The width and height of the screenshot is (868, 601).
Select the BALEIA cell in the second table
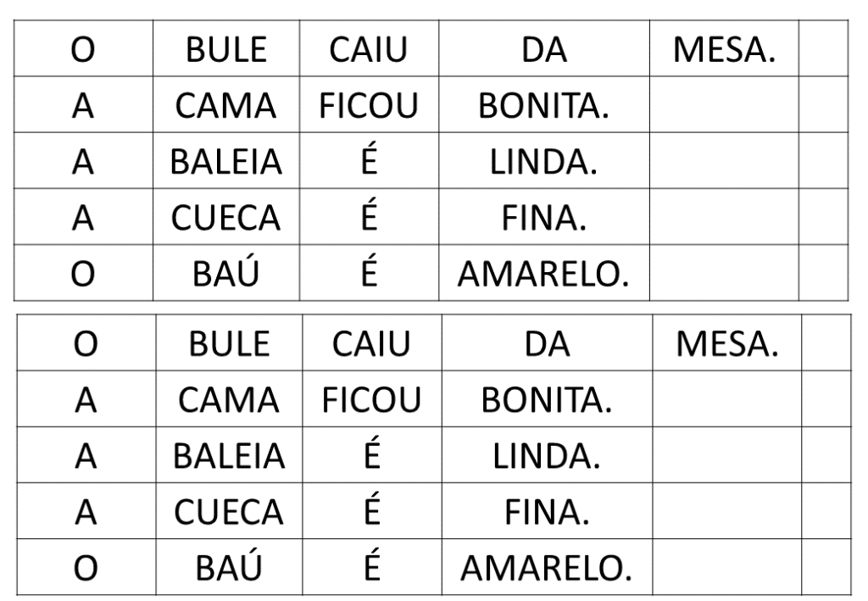tap(229, 457)
